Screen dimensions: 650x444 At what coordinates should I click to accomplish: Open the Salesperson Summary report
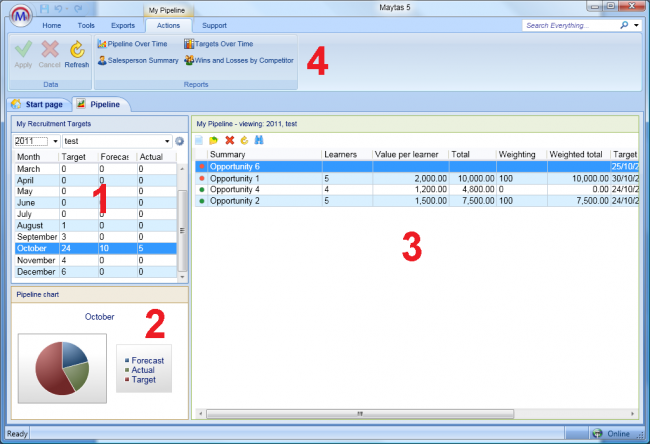pyautogui.click(x=138, y=61)
